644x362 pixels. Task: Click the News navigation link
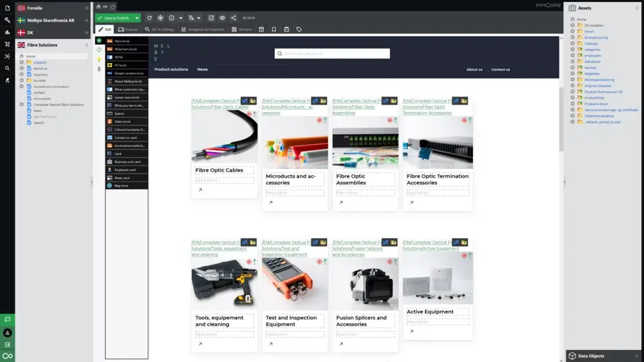tap(203, 69)
